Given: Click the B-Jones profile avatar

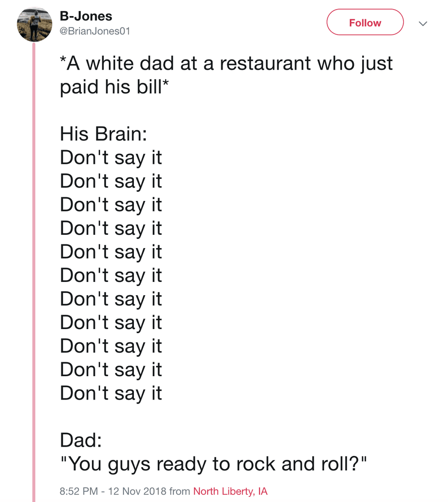Looking at the screenshot, I should point(35,25).
